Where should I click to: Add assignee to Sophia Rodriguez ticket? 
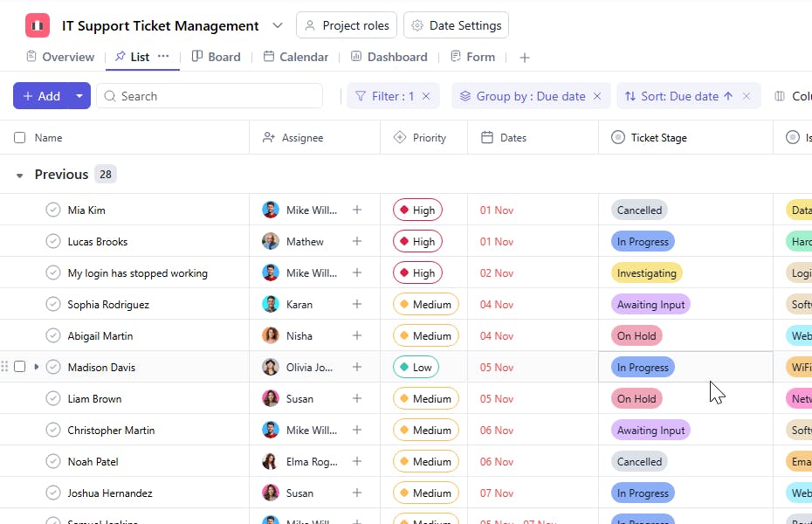pyautogui.click(x=357, y=304)
